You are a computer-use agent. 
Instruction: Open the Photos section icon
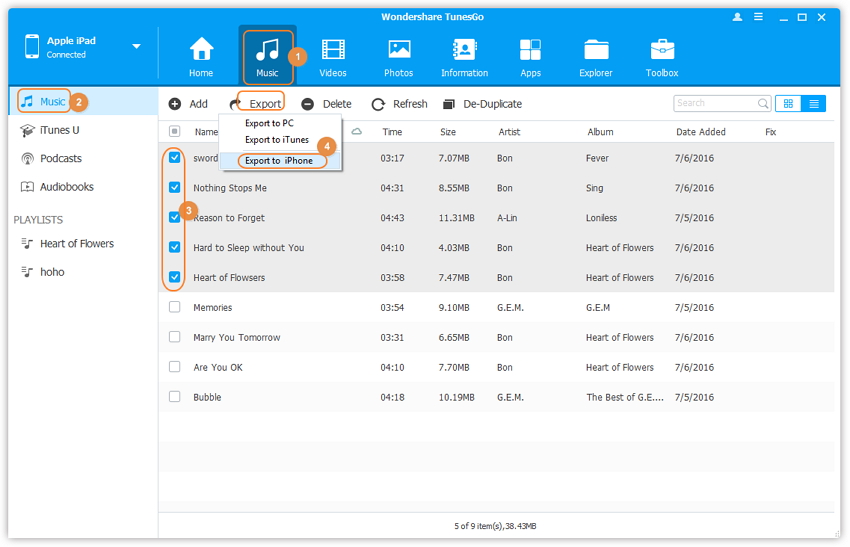[399, 56]
